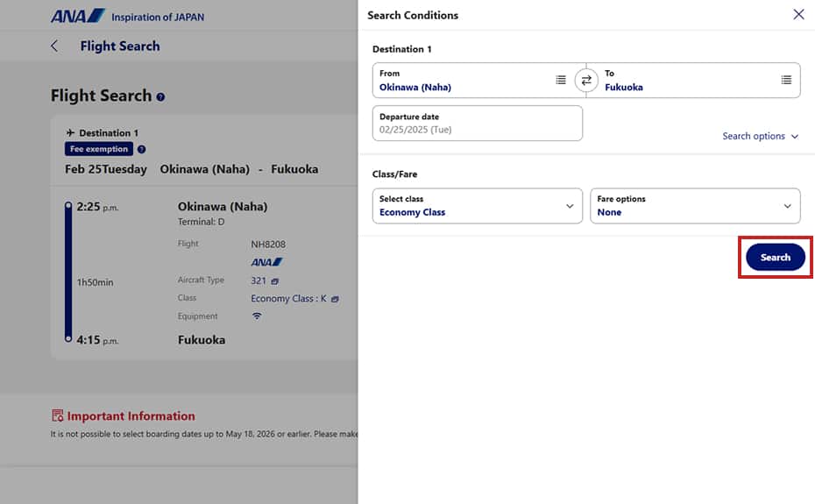Open the Flight Search help icon
815x504 pixels.
160,96
